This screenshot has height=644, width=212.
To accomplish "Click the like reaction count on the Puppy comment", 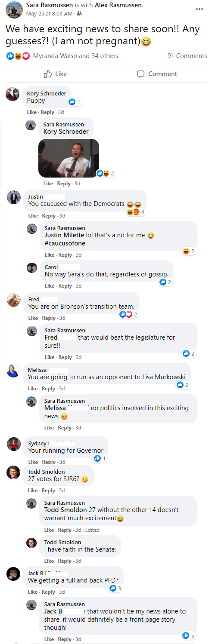I will pos(75,102).
